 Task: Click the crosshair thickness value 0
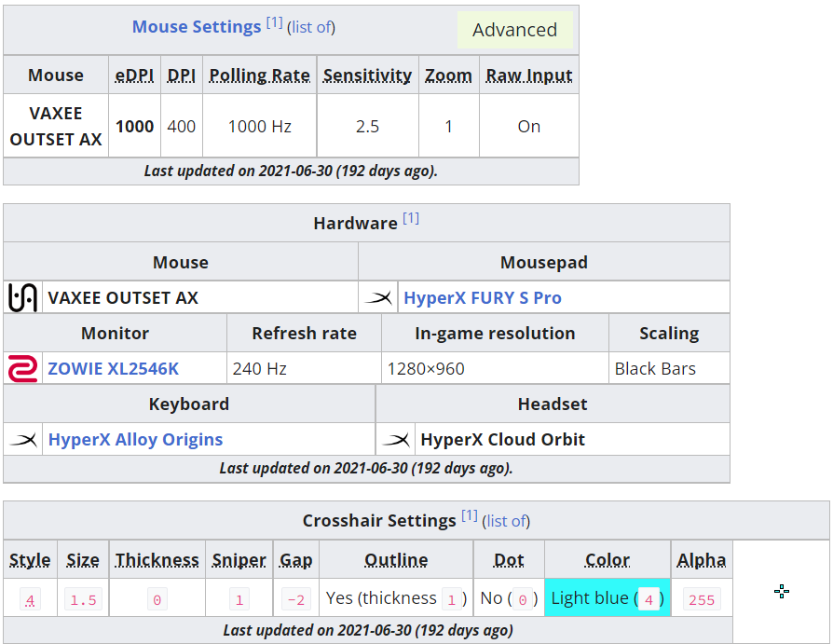[x=157, y=599]
